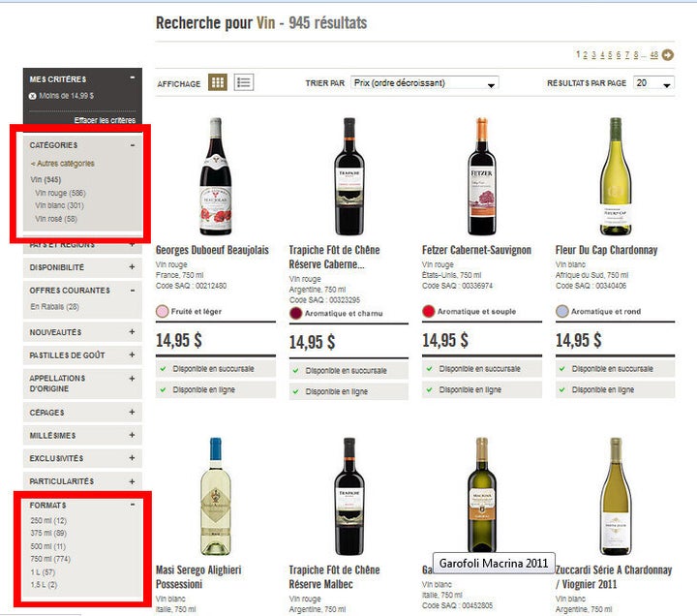Open the results per page dropdown
The height and width of the screenshot is (616, 697).
tap(653, 83)
